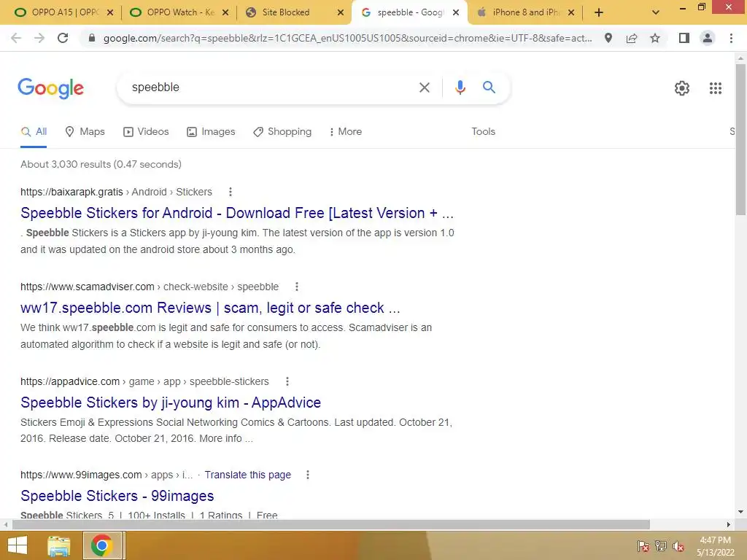Open Chrome's three-dot menu
Viewport: 747px width, 560px height.
click(x=731, y=38)
